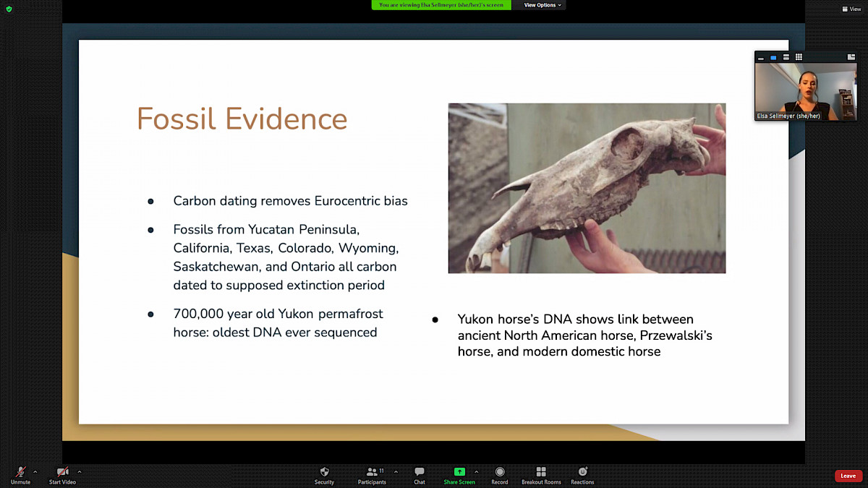Click the red Leave button
The height and width of the screenshot is (488, 868).
(848, 476)
